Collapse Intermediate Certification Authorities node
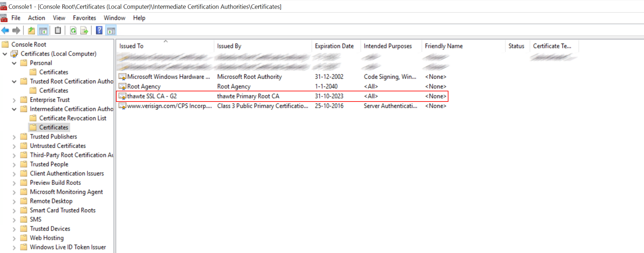This screenshot has width=644, height=253. 14,109
